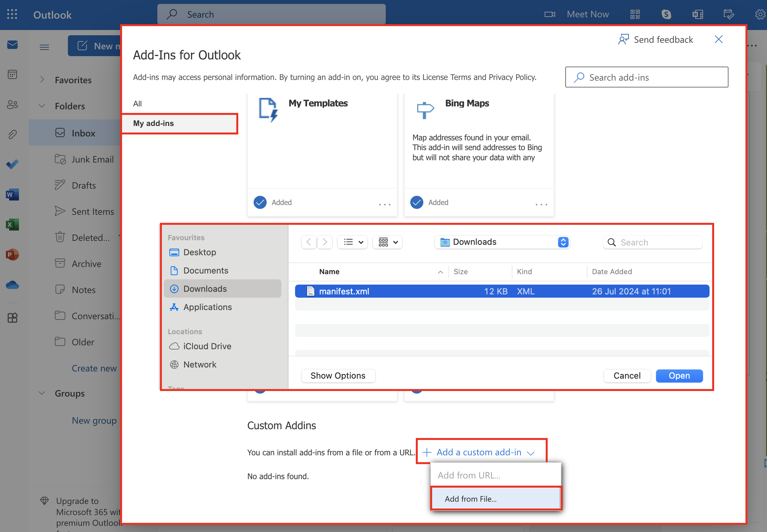This screenshot has height=532, width=767.
Task: Launch Excel from the left rail
Action: [x=12, y=224]
